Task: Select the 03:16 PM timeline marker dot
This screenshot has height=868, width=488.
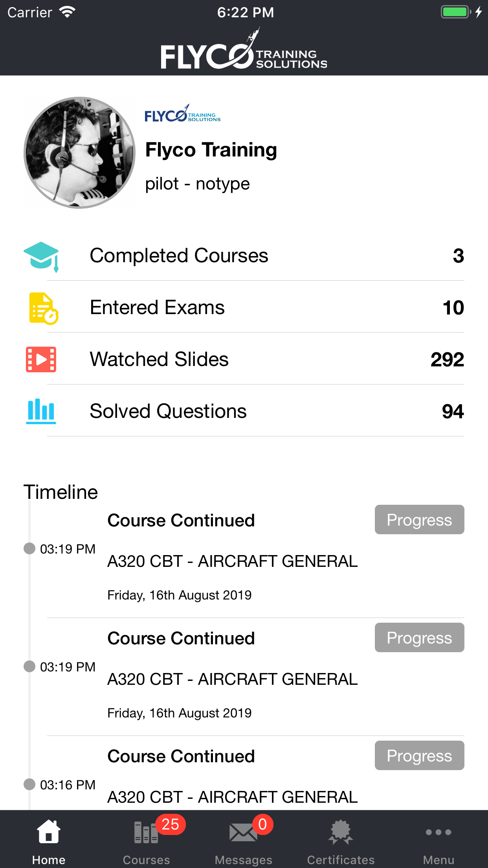Action: 29,784
